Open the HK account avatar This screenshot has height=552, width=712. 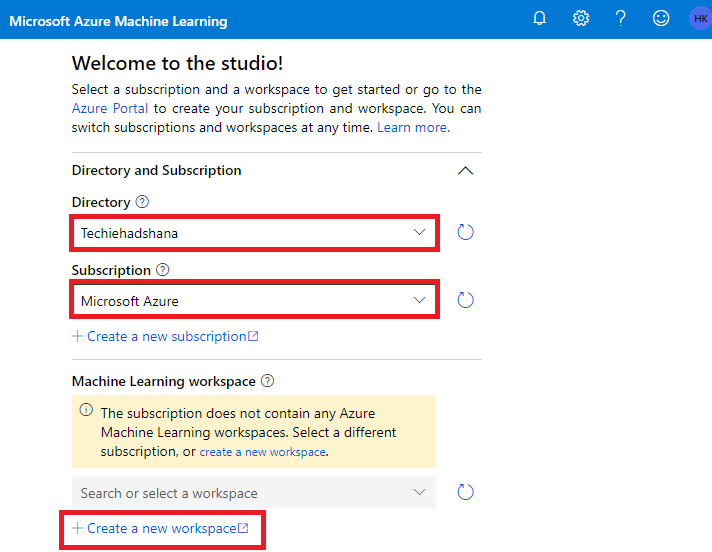[x=699, y=19]
